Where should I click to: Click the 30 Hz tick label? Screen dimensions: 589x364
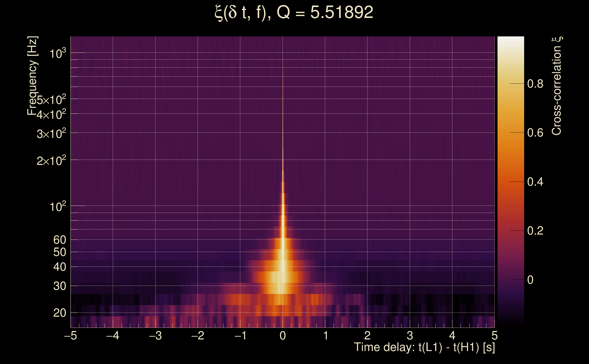coord(59,286)
